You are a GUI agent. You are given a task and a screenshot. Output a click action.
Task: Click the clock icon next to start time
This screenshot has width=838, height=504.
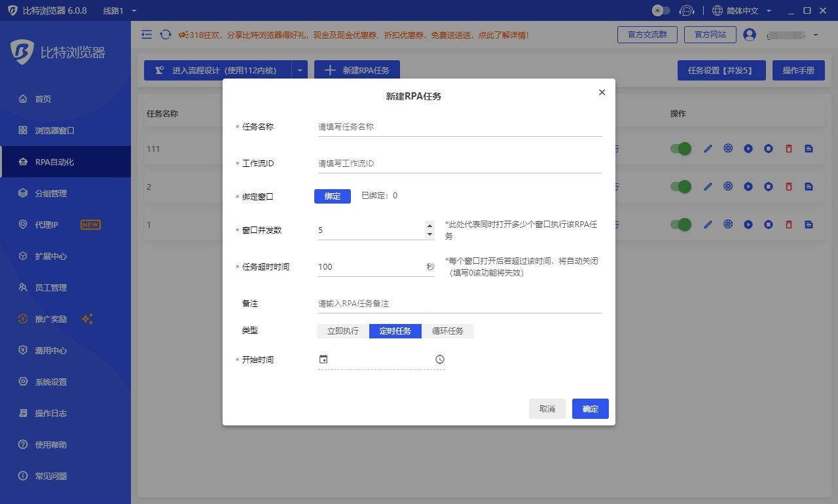[439, 359]
